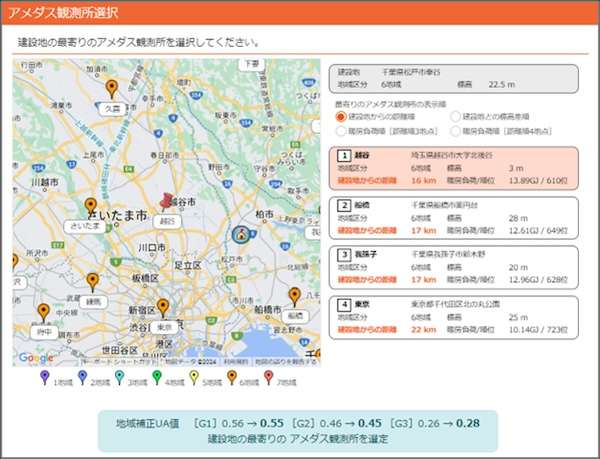Viewport: 600px width, 459px height.
Task: Click the さいたま map label bubble
Action: 85,226
